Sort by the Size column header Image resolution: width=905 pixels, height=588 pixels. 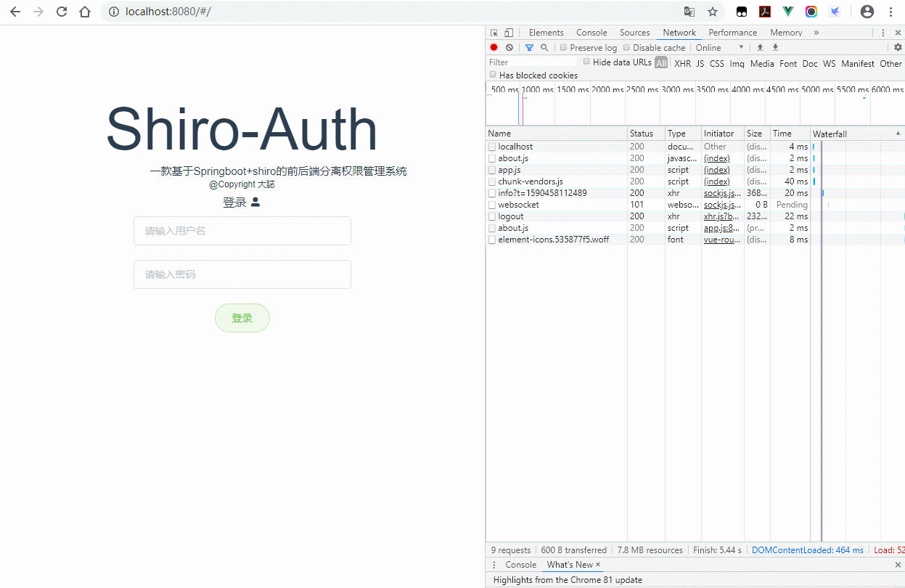click(757, 134)
